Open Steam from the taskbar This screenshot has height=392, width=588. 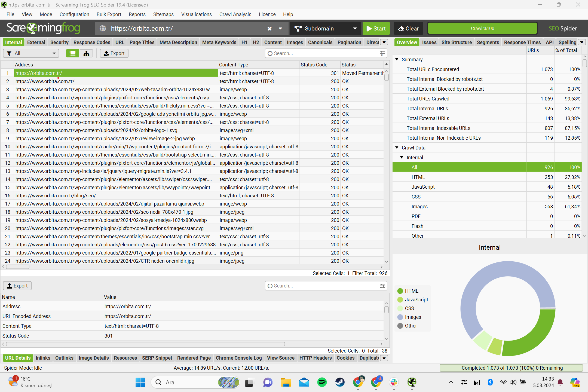(340, 382)
